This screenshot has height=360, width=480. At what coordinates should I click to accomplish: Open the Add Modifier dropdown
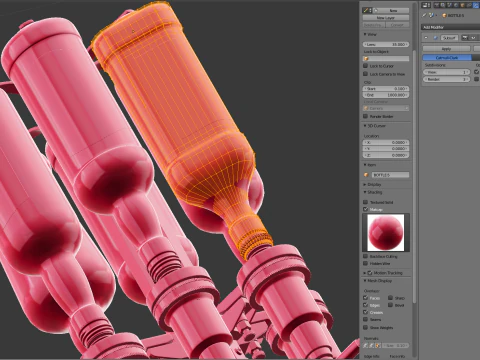[x=451, y=27]
